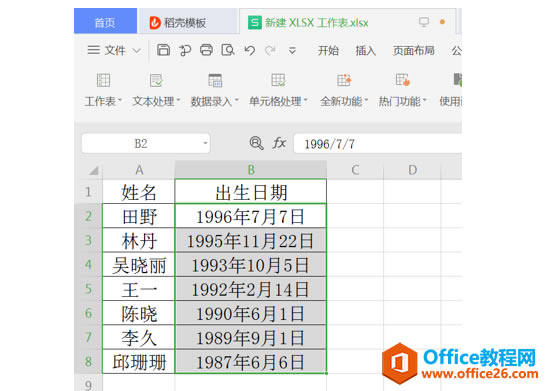Click the 单元格处理 cell processing icon
The image size is (545, 391).
click(x=278, y=80)
